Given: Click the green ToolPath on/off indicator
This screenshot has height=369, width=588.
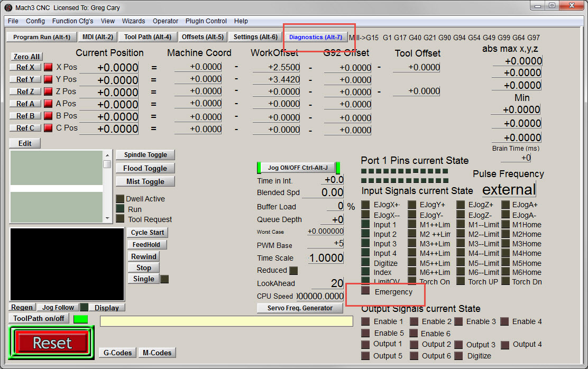Looking at the screenshot, I should click(80, 319).
